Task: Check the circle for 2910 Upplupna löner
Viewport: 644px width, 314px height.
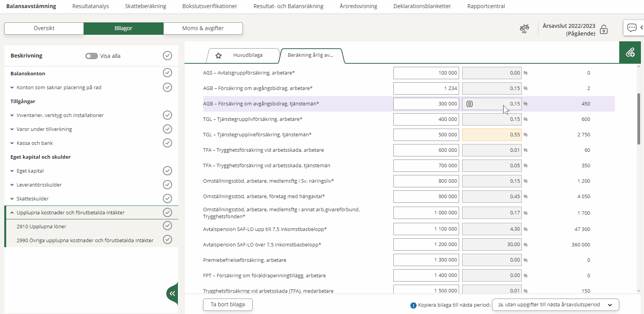Action: click(x=167, y=226)
